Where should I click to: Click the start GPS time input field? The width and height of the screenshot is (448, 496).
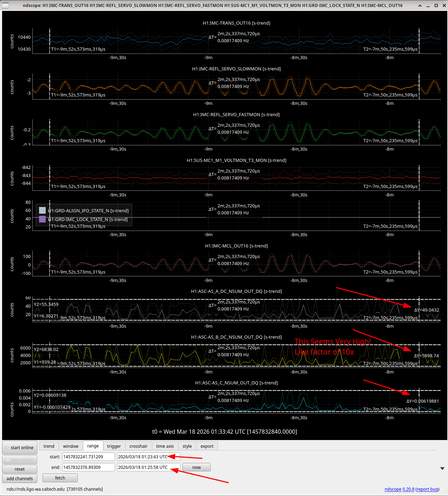coord(89,457)
